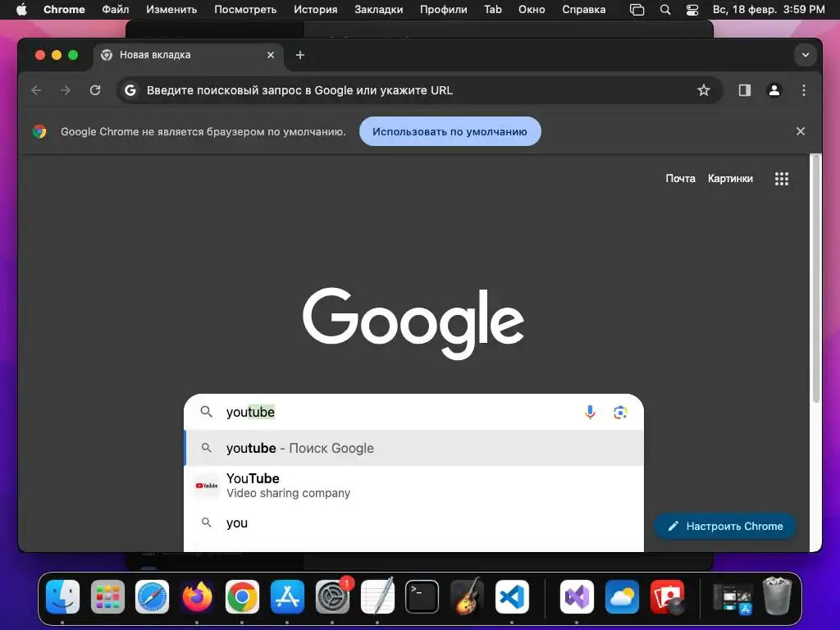Open the Tab menu in menu bar
The image size is (840, 630).
(493, 10)
